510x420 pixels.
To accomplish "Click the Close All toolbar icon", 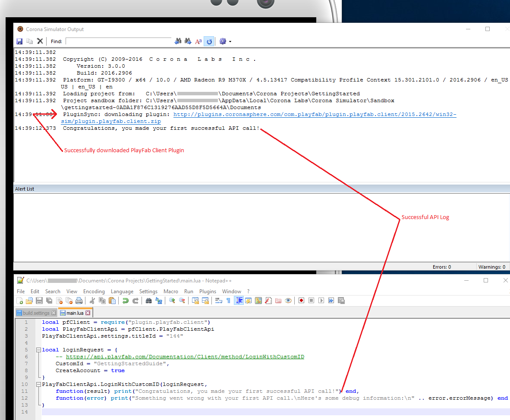I will 69,301.
